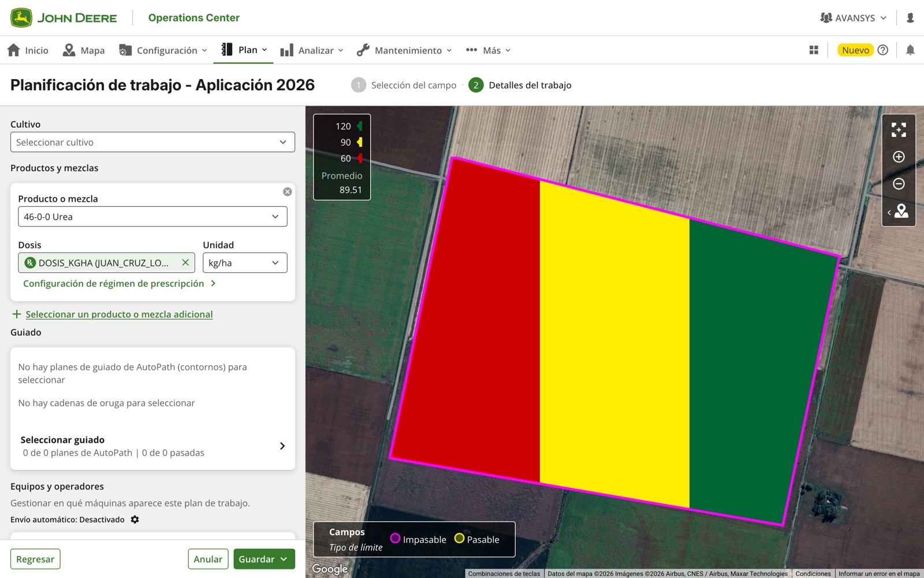Open the apps grid icon
The height and width of the screenshot is (578, 924).
click(814, 50)
